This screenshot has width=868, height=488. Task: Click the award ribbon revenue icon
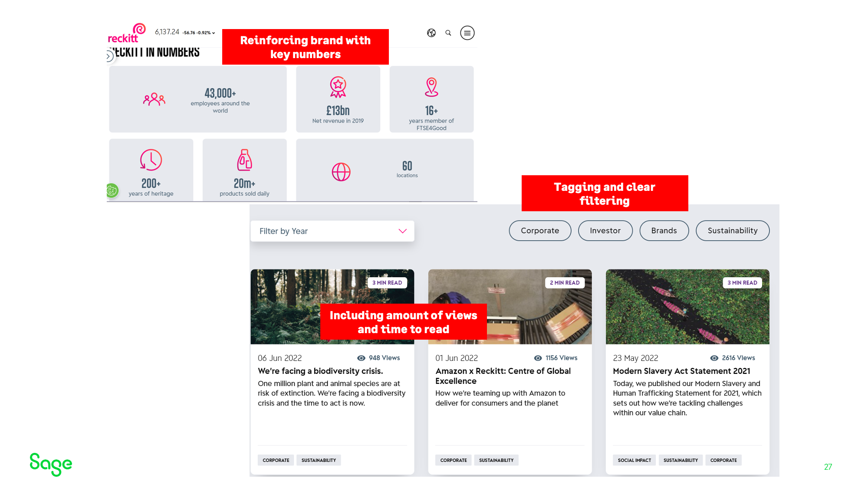(338, 87)
